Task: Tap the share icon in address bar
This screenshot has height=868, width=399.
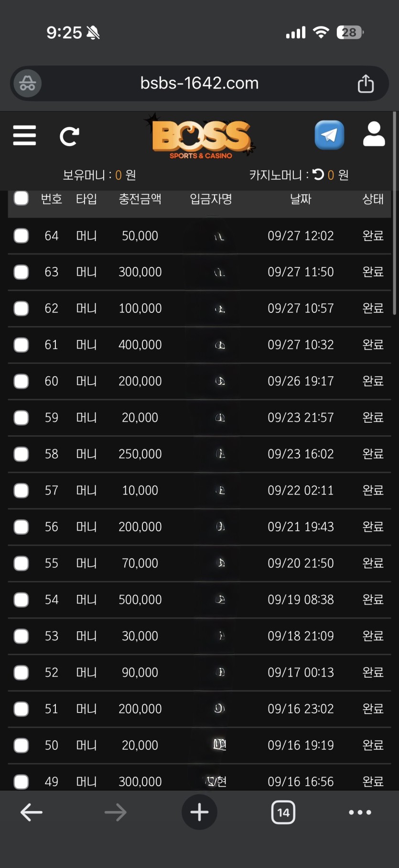Action: pyautogui.click(x=366, y=84)
